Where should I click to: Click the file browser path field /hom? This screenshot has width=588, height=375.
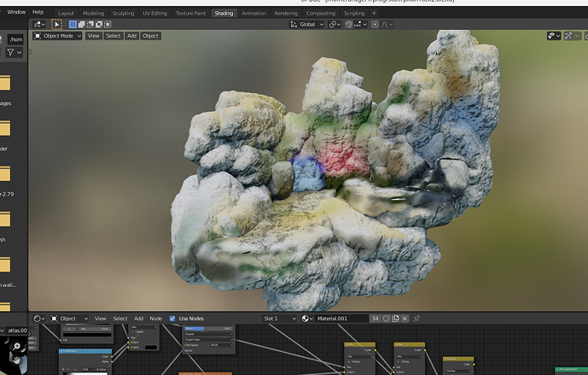(x=16, y=39)
